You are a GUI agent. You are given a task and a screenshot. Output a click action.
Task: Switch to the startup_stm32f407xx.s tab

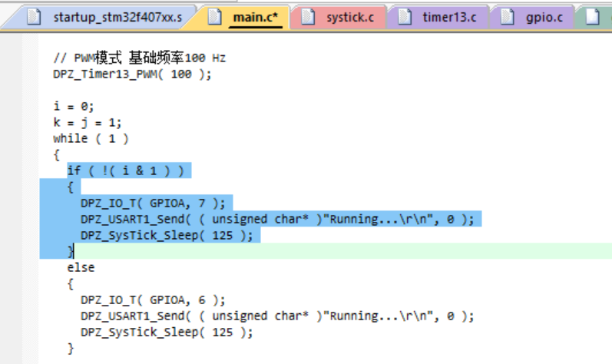[104, 17]
